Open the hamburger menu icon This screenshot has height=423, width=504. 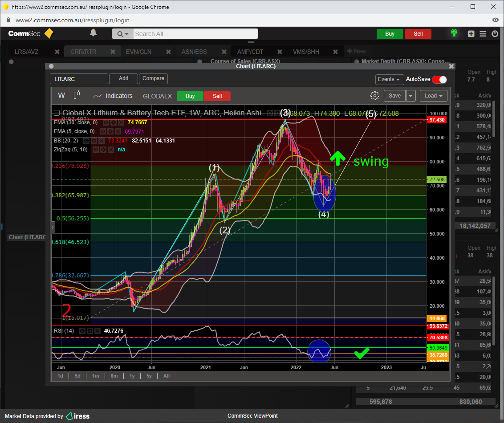(483, 34)
